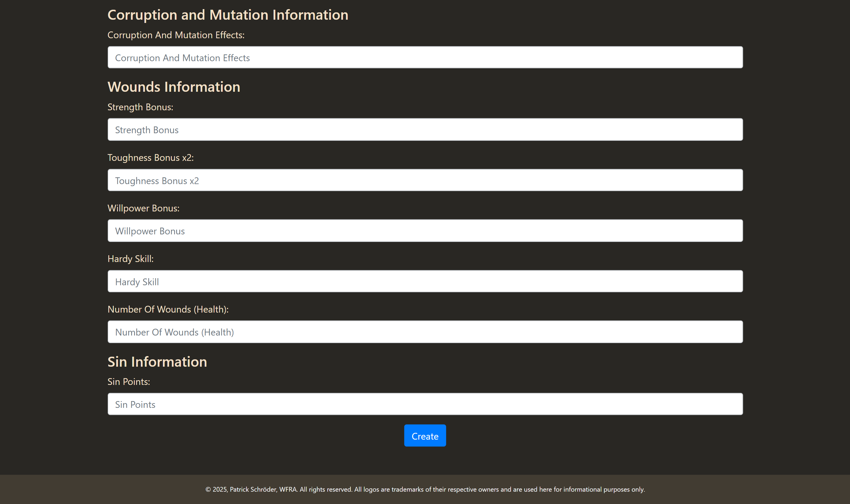This screenshot has height=504, width=850.
Task: Focus the Strength Bonus input box
Action: pyautogui.click(x=425, y=129)
